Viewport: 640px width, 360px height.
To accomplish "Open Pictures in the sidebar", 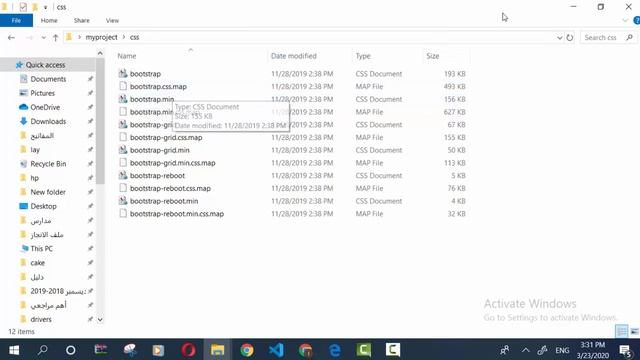I will point(42,93).
